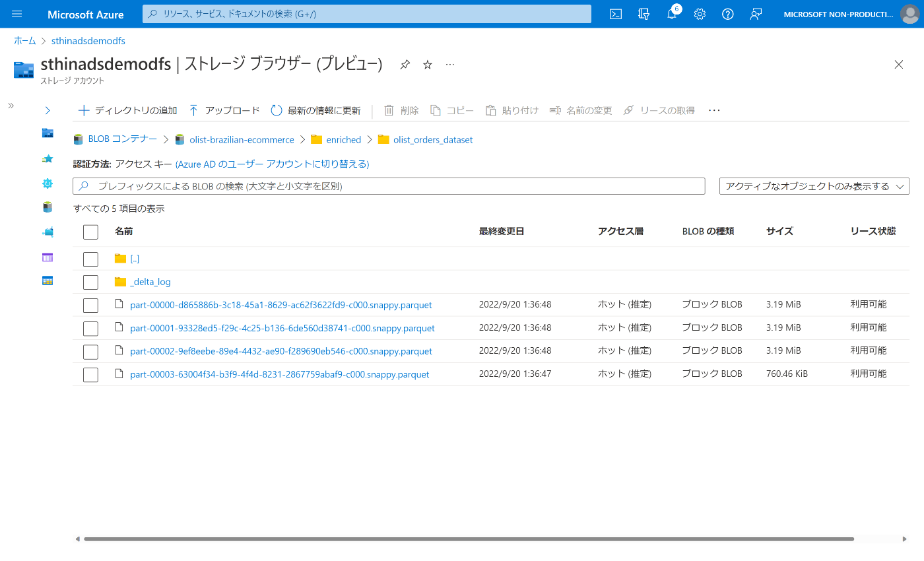Open Cloud Shell from the top bar
The height and width of the screenshot is (561, 924).
click(x=616, y=14)
